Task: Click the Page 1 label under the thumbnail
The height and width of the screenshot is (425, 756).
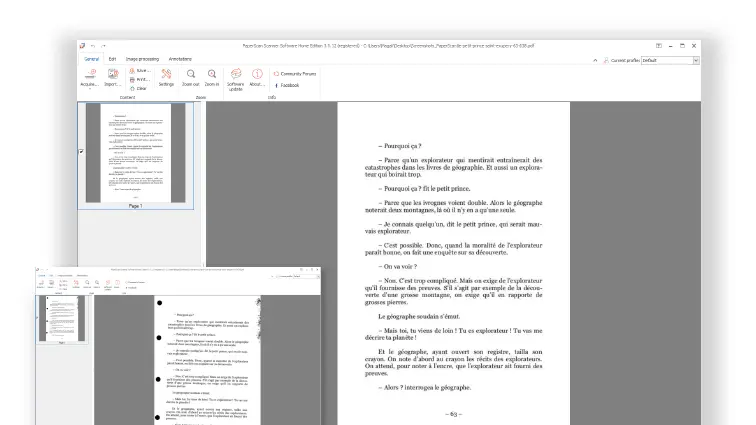Action: (135, 206)
